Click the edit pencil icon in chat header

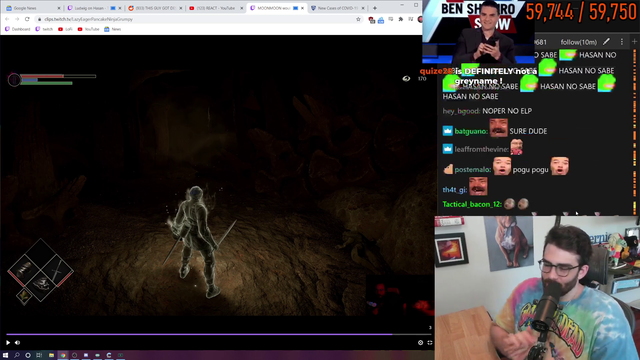click(607, 42)
